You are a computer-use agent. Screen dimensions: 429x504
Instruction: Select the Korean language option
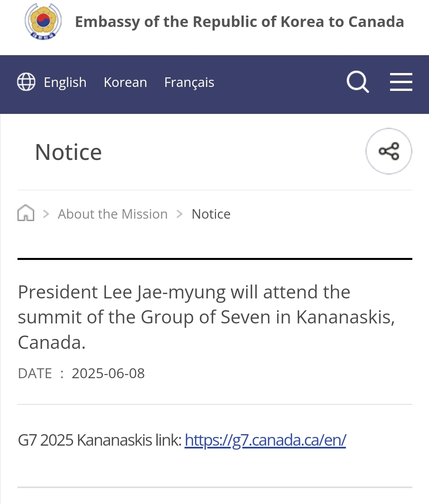pyautogui.click(x=125, y=83)
